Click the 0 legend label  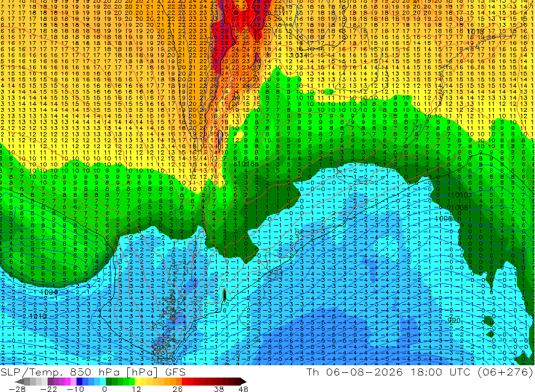(x=104, y=389)
